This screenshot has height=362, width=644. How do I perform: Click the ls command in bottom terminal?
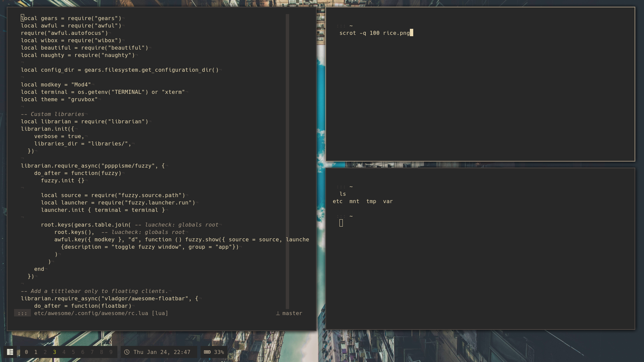pyautogui.click(x=342, y=194)
